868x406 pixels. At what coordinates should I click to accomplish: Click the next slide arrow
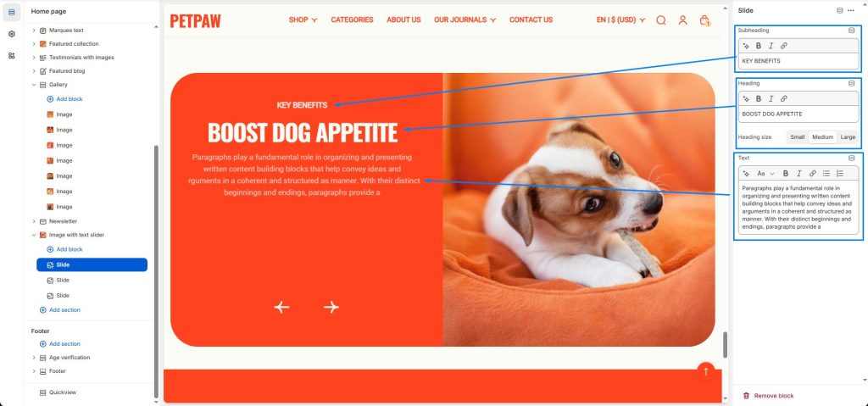point(331,307)
